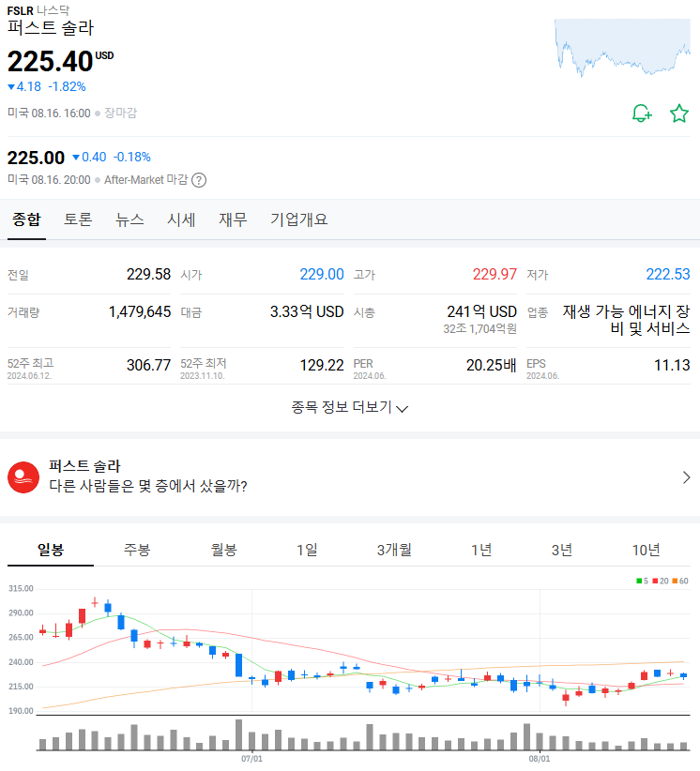Click the 거래량 value 1,479,645
Screen dimensions: 700x771
click(x=140, y=311)
